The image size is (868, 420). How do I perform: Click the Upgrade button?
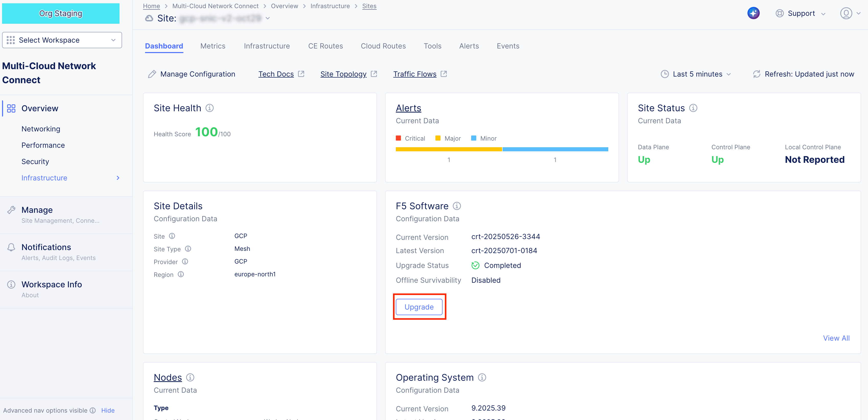tap(419, 307)
